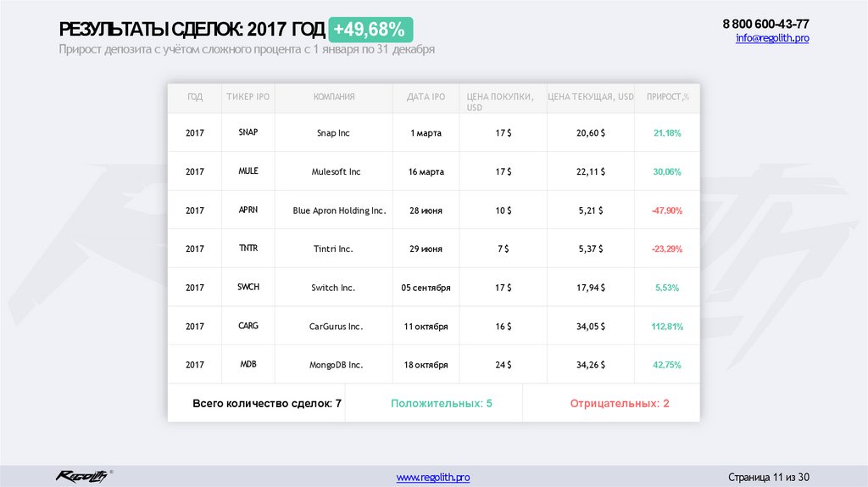Click the 5,21 $ current price
Image resolution: width=868 pixels, height=487 pixels.
click(591, 210)
